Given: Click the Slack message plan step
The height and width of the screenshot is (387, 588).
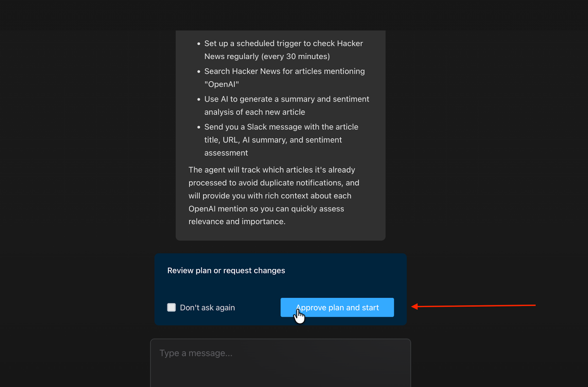Looking at the screenshot, I should coord(281,140).
